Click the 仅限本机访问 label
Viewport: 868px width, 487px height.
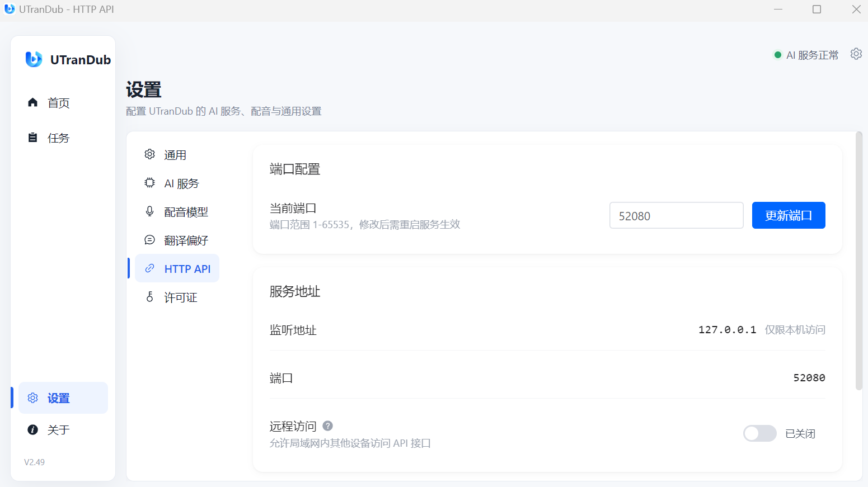(795, 330)
